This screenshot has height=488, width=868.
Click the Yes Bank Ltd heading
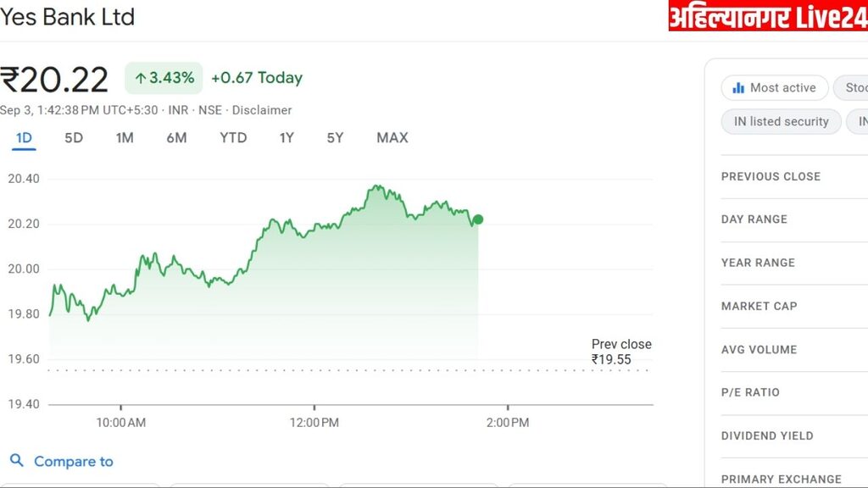68,17
